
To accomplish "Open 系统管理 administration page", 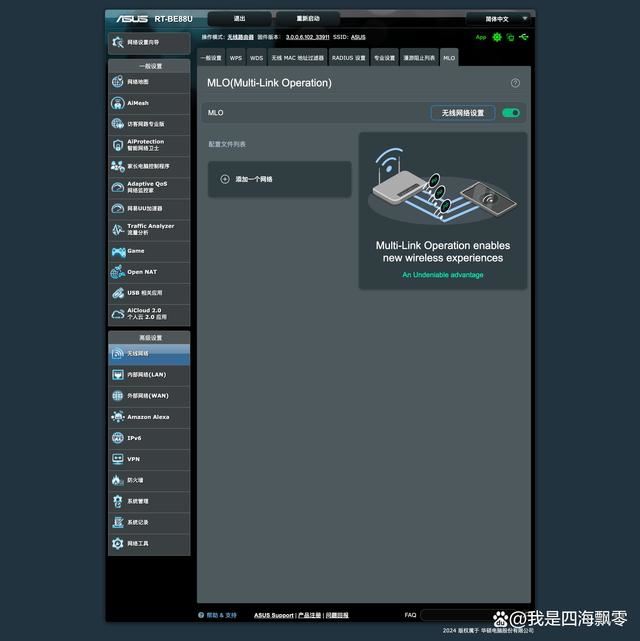I will click(149, 501).
